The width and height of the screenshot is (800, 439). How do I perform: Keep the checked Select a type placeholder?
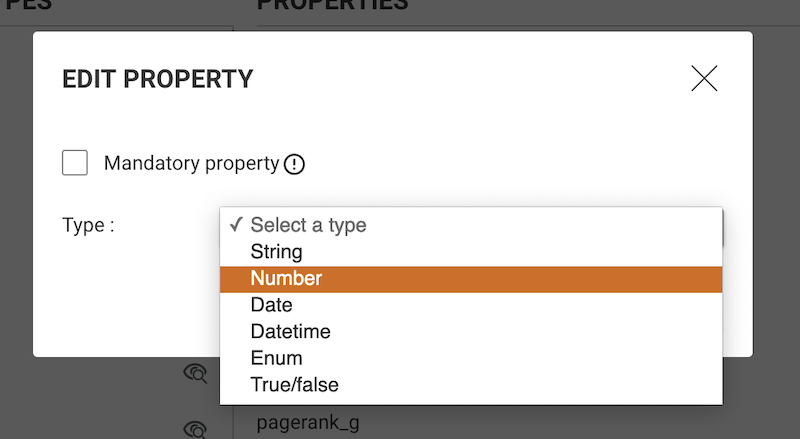tap(471, 225)
